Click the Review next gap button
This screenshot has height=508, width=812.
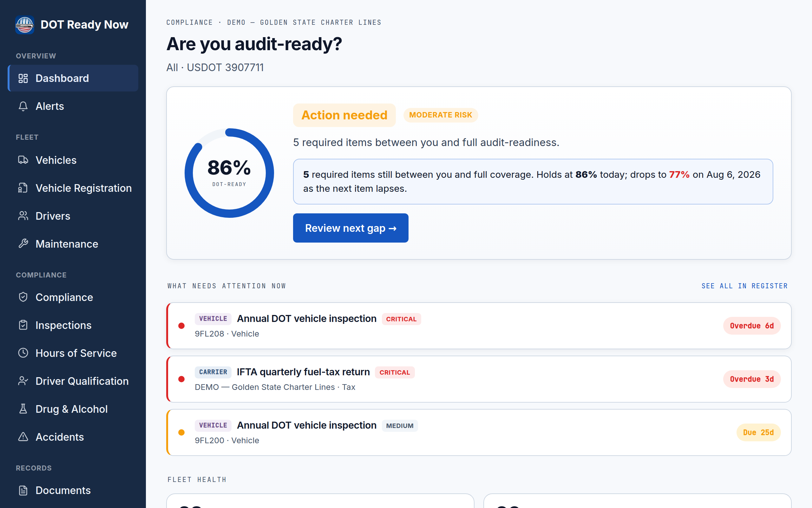point(350,228)
